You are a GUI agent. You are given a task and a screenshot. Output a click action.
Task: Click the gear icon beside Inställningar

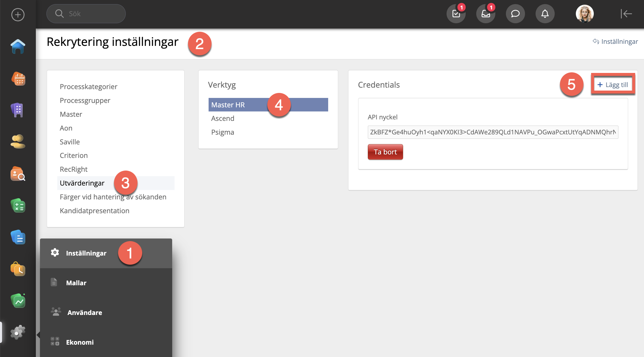[55, 253]
